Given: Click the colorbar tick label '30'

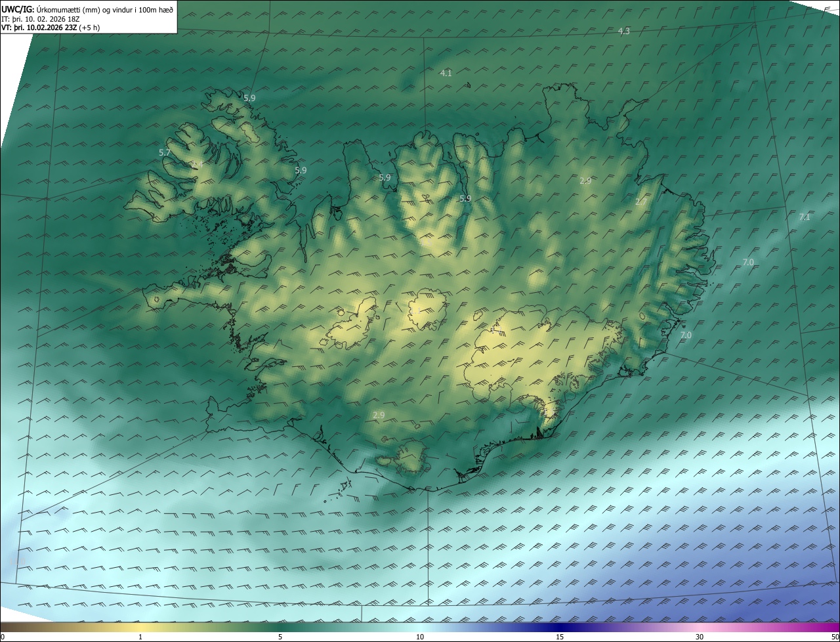Looking at the screenshot, I should (700, 637).
